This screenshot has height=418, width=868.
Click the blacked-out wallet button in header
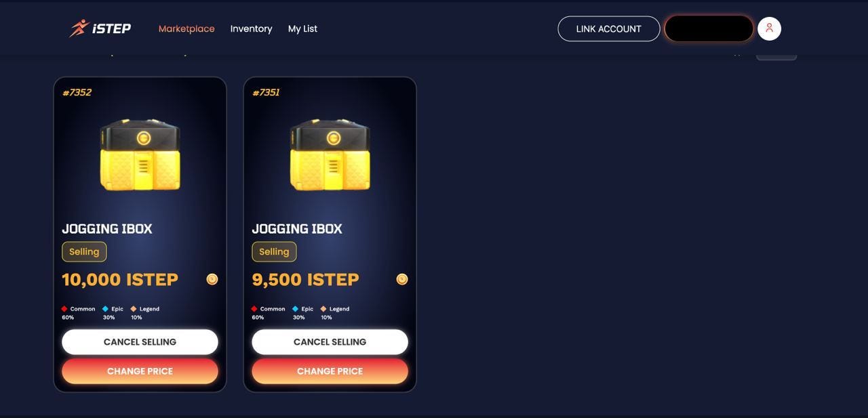coord(709,28)
